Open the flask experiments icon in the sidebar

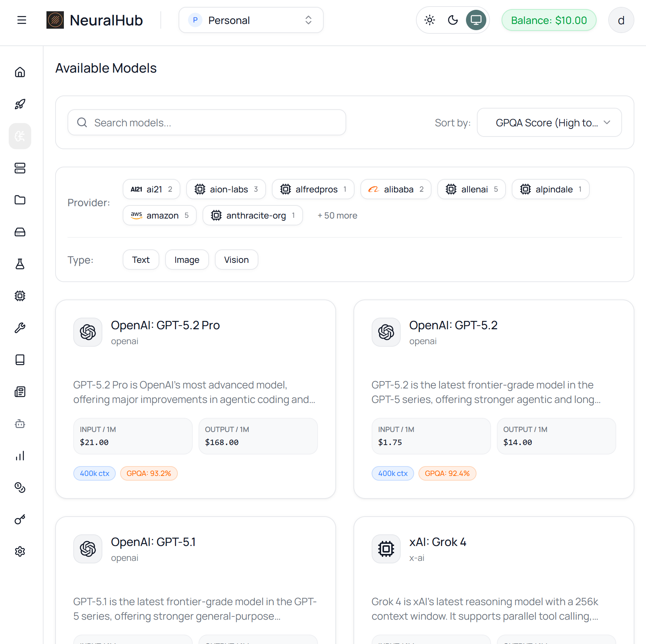20,264
